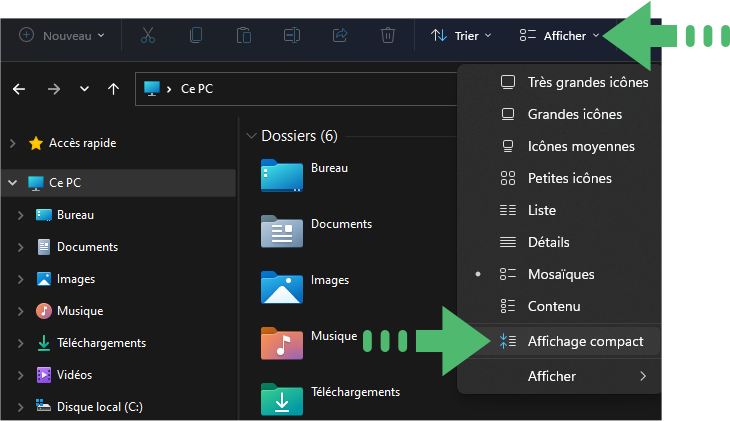Click the Share icon in toolbar
This screenshot has height=421, width=730.
coord(340,35)
